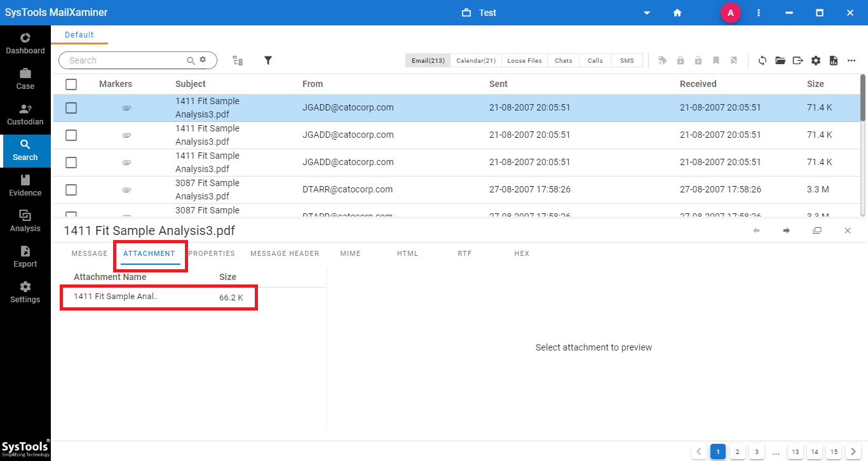Go to page 15 of results
868x461 pixels.
[x=834, y=452]
